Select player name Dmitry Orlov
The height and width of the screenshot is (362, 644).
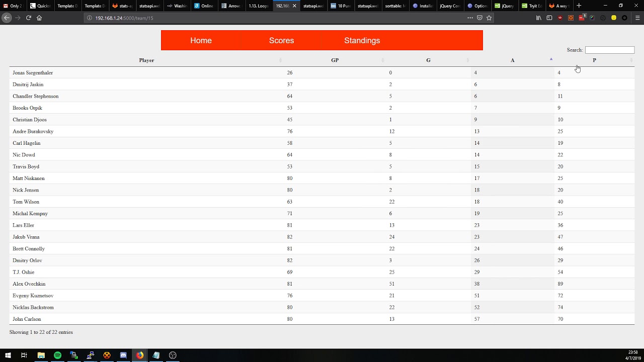[27, 260]
